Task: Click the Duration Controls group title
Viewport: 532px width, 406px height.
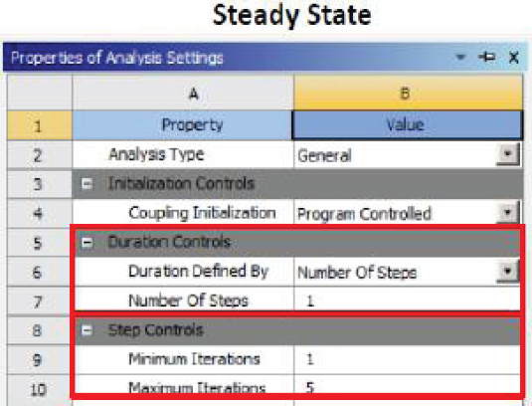Action: click(x=169, y=242)
